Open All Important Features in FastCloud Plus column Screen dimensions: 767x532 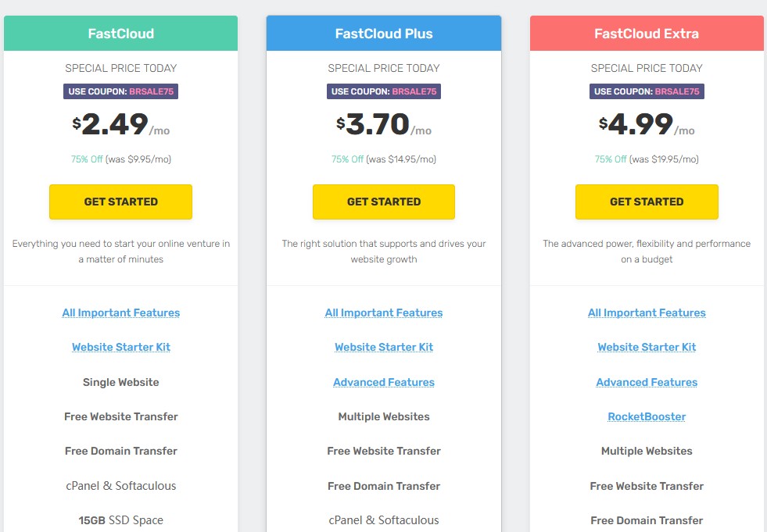[384, 312]
